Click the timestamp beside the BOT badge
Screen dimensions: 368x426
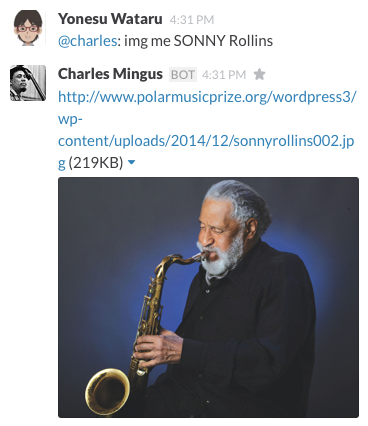tap(224, 75)
